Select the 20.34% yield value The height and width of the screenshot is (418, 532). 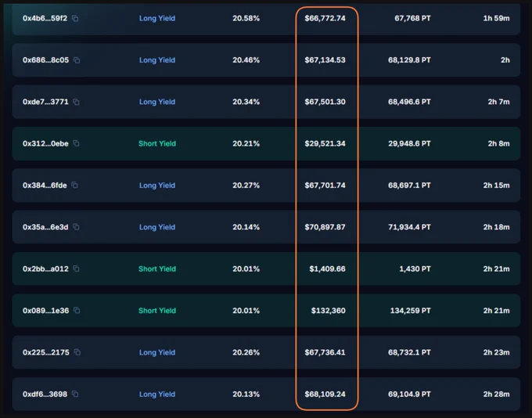(246, 102)
